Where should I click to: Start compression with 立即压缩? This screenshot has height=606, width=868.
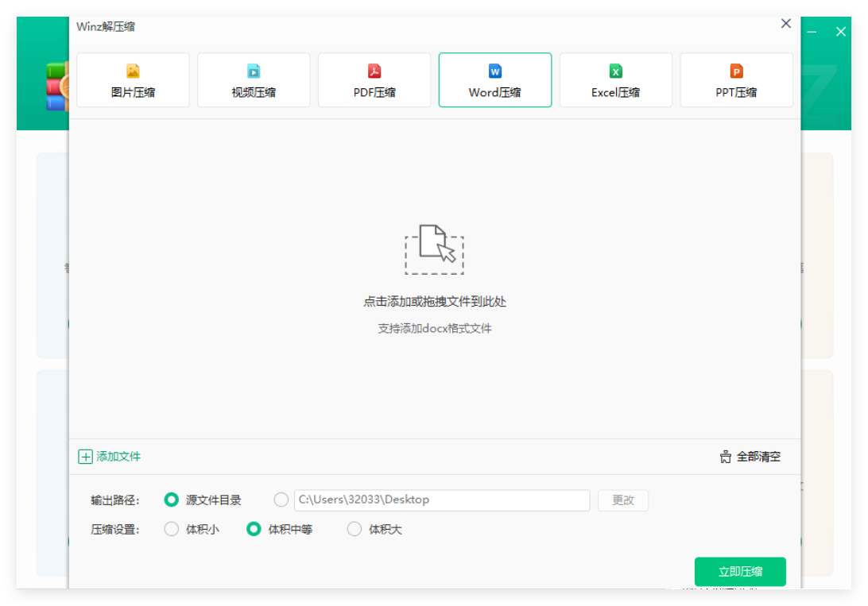point(740,571)
